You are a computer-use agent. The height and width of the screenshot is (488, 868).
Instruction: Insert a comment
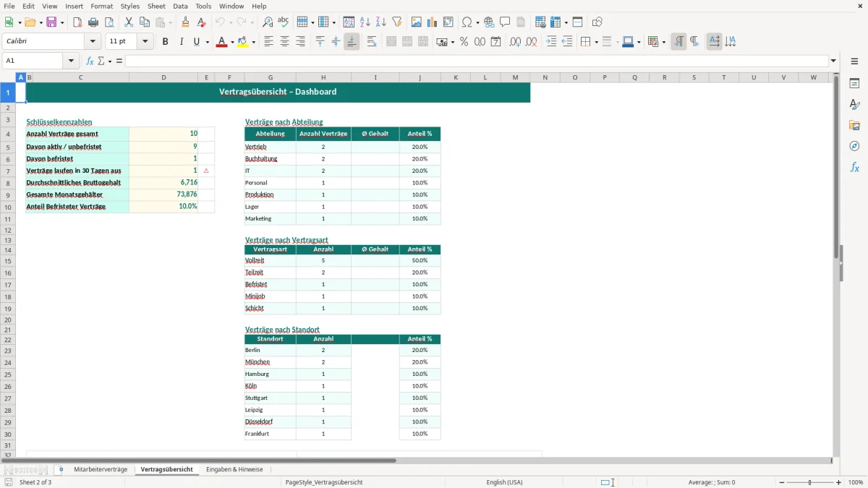pos(505,22)
